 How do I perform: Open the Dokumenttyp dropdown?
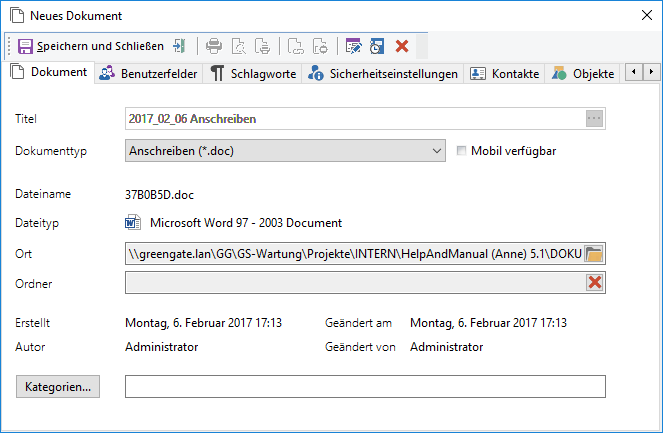(285, 151)
